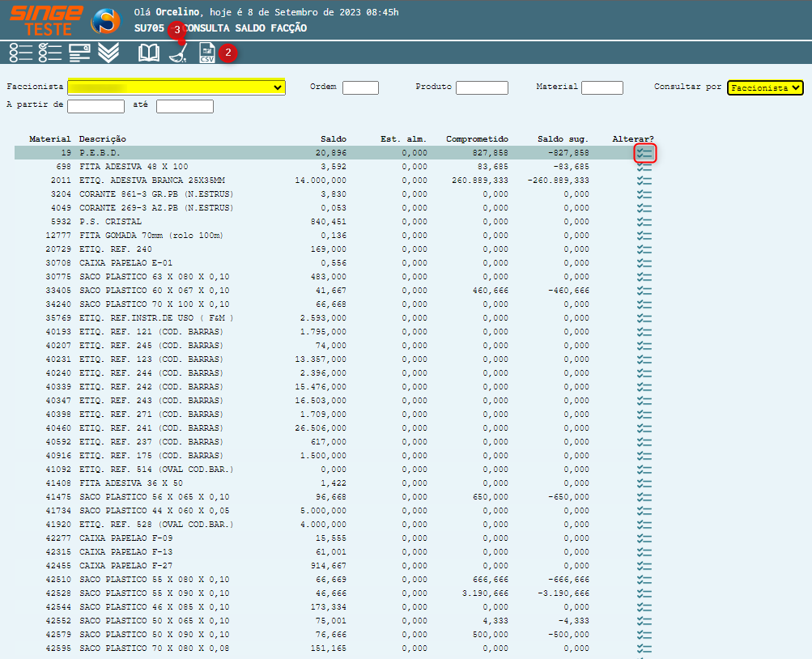Click the triple chevron down icon

point(108,53)
